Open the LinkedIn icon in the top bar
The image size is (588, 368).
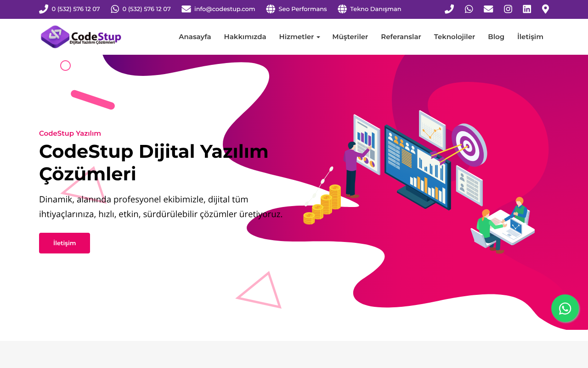click(527, 9)
